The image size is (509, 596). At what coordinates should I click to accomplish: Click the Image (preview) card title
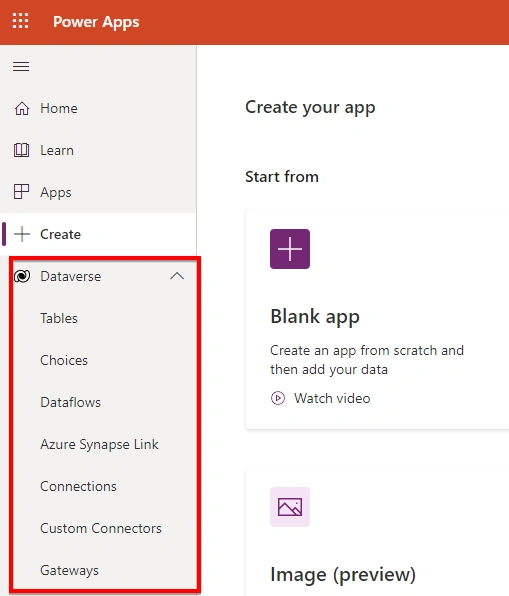click(x=343, y=575)
